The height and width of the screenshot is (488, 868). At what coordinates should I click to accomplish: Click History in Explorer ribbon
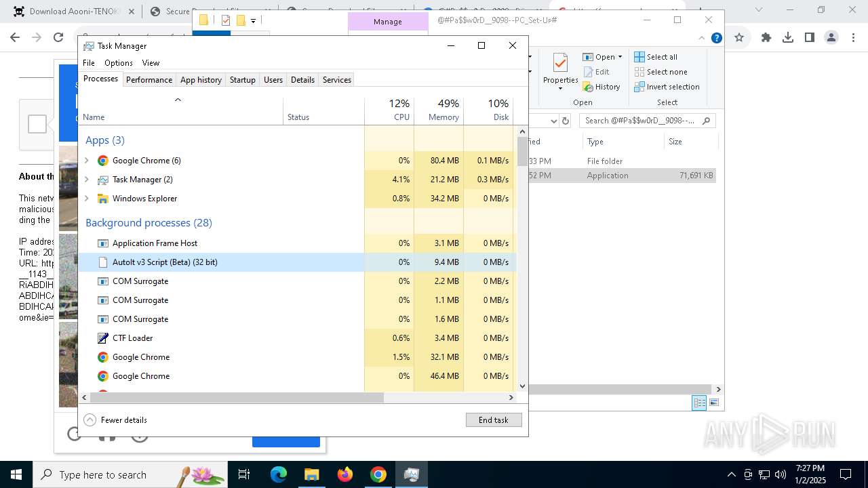point(601,87)
